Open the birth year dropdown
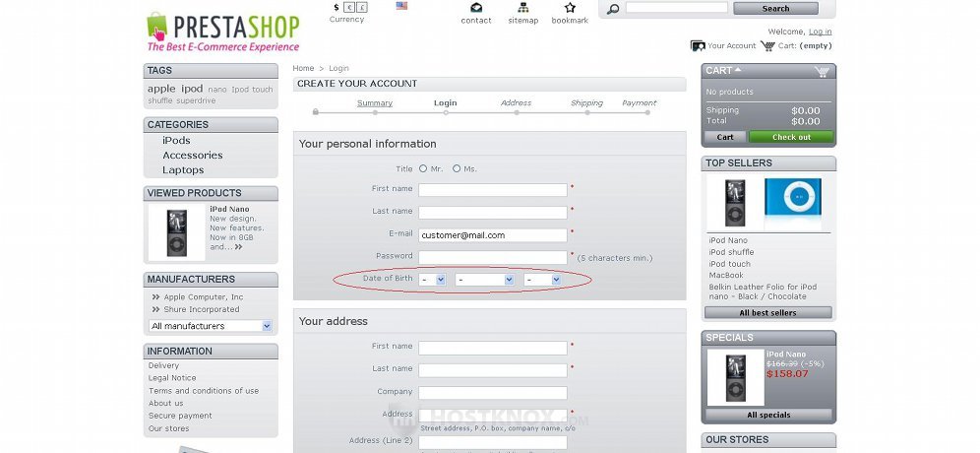The height and width of the screenshot is (453, 980). point(542,280)
